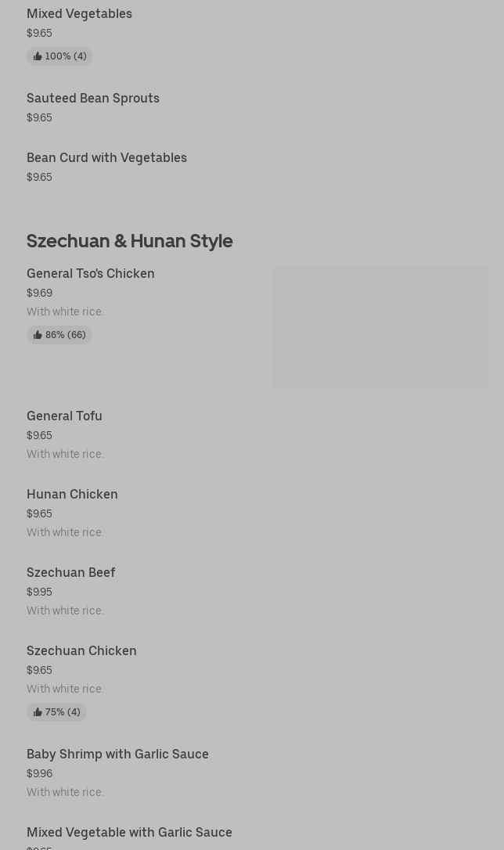Pick the Szechuan Beef menu item
This screenshot has height=850, width=504.
[70, 572]
